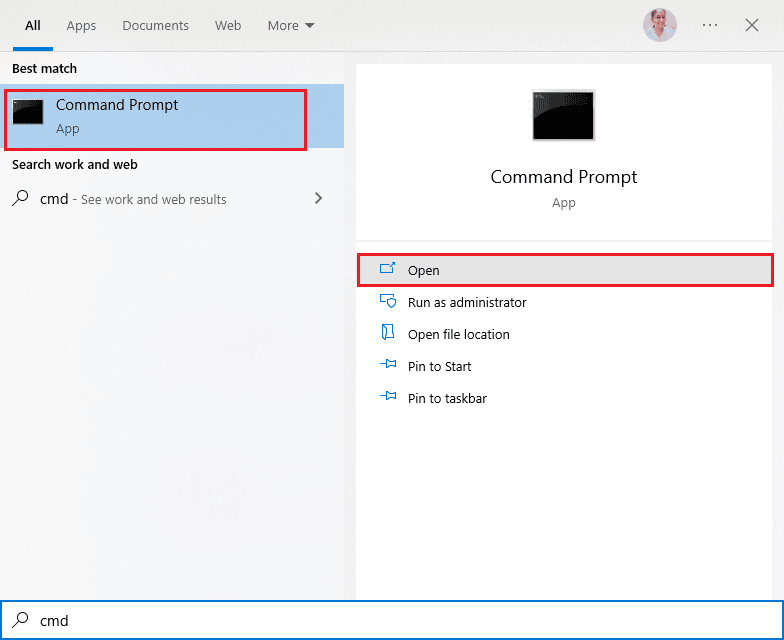Image resolution: width=784 pixels, height=640 pixels.
Task: Click the magnifier icon in search box
Action: 20,620
